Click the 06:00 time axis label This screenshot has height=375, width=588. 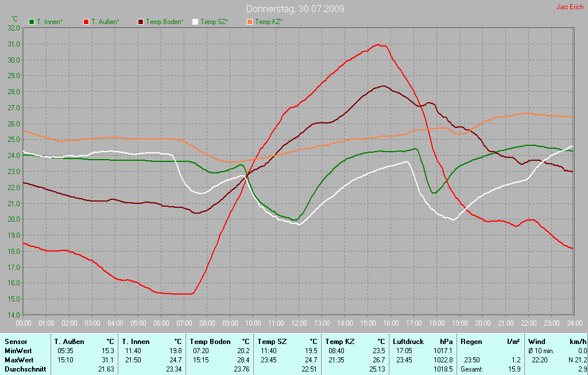161,323
